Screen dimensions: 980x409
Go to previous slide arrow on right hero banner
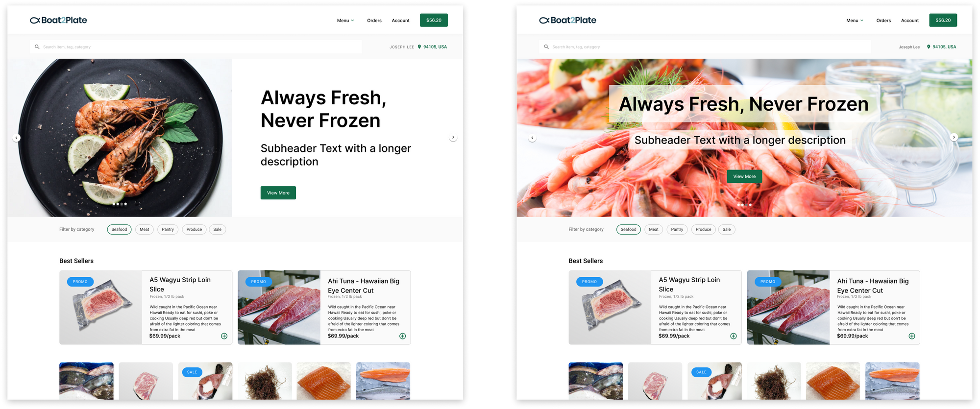[532, 138]
